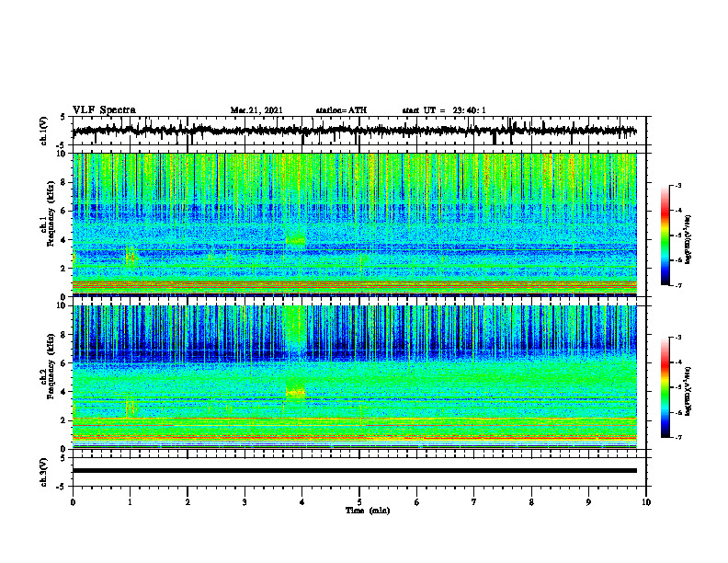This screenshot has width=728, height=563.
Task: Click the ch.1 frequency tick label "4"
Action: tap(64, 240)
